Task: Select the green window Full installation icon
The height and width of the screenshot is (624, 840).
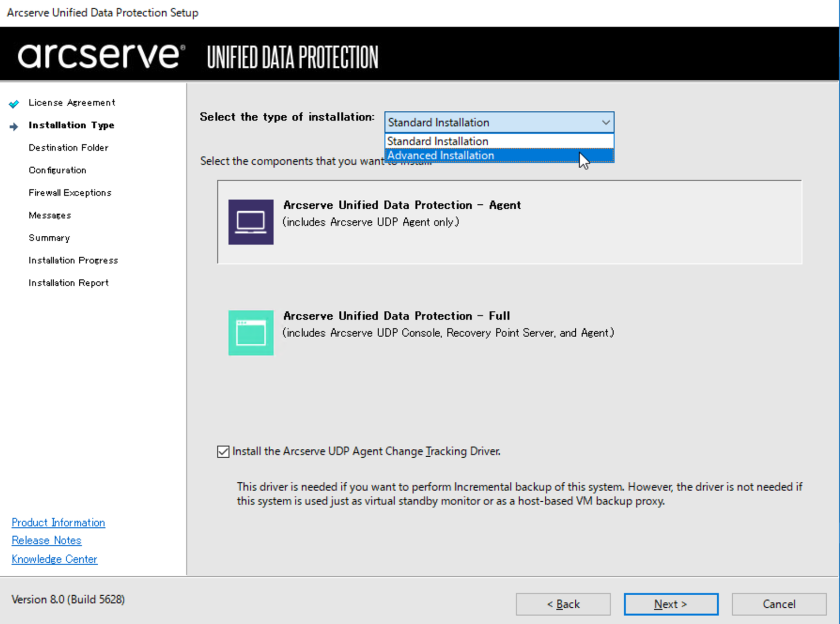Action: [x=251, y=333]
